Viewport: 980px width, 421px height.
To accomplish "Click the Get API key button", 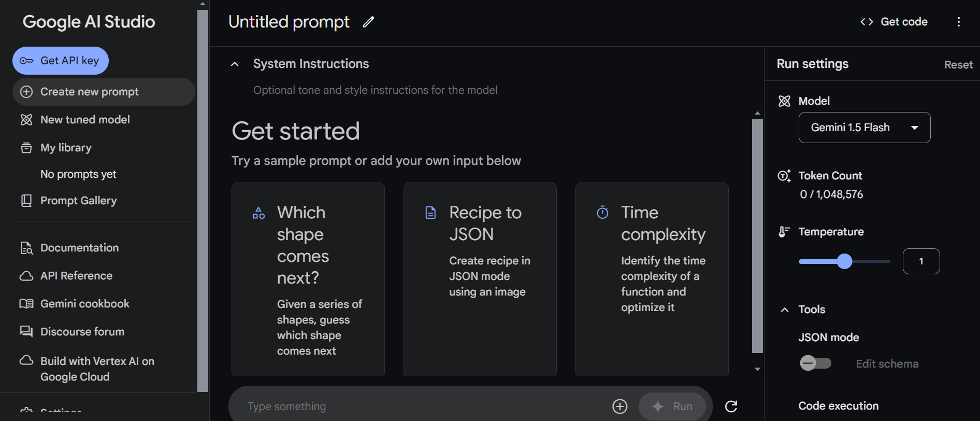I will (61, 61).
